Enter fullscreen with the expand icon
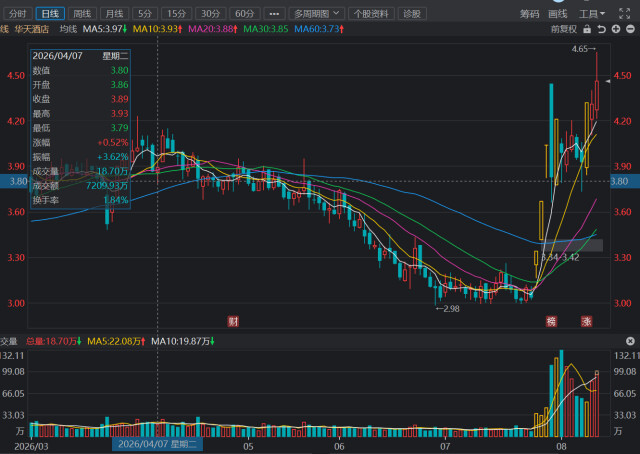 click(624, 13)
